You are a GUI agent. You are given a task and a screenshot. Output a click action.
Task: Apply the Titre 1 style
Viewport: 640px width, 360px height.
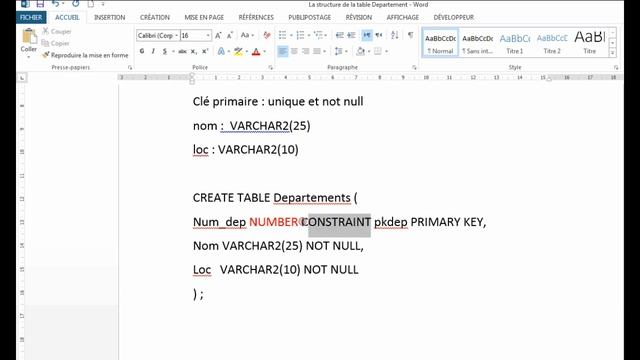tap(515, 43)
